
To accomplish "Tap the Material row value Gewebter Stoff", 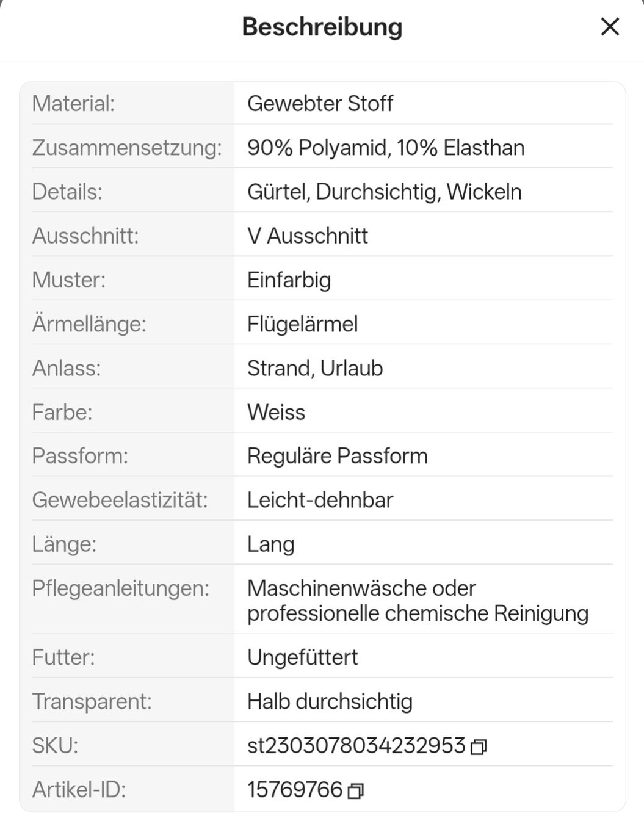I will (x=320, y=104).
